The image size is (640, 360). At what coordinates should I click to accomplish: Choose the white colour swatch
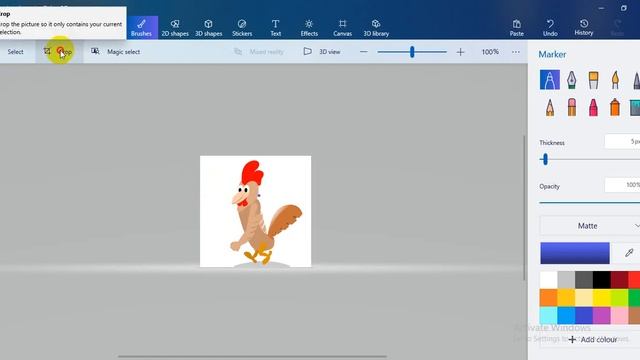tap(549, 280)
